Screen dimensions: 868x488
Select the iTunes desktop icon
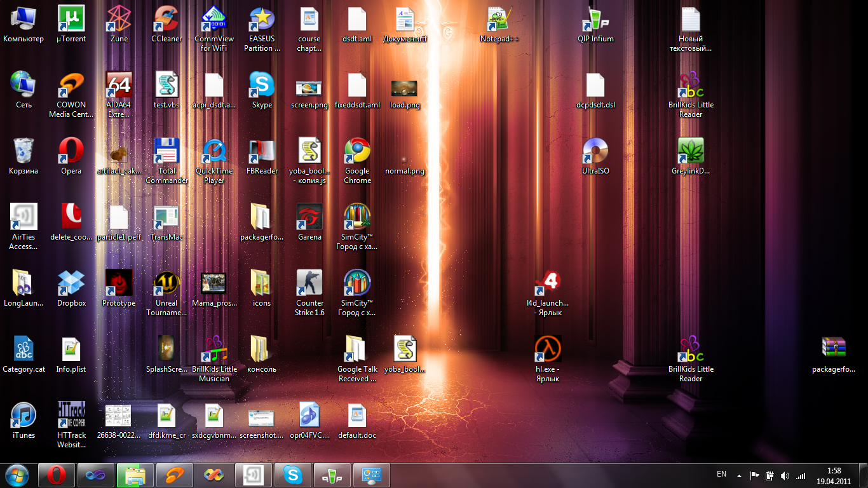coord(24,416)
